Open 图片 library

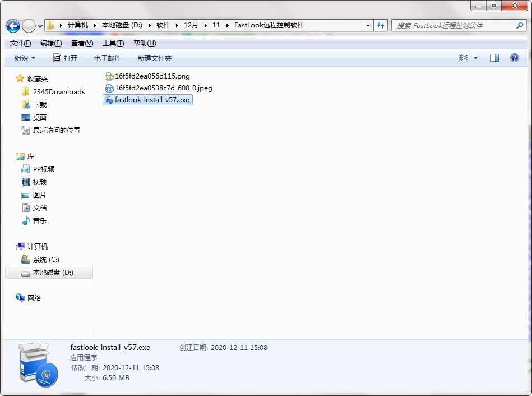[34, 195]
